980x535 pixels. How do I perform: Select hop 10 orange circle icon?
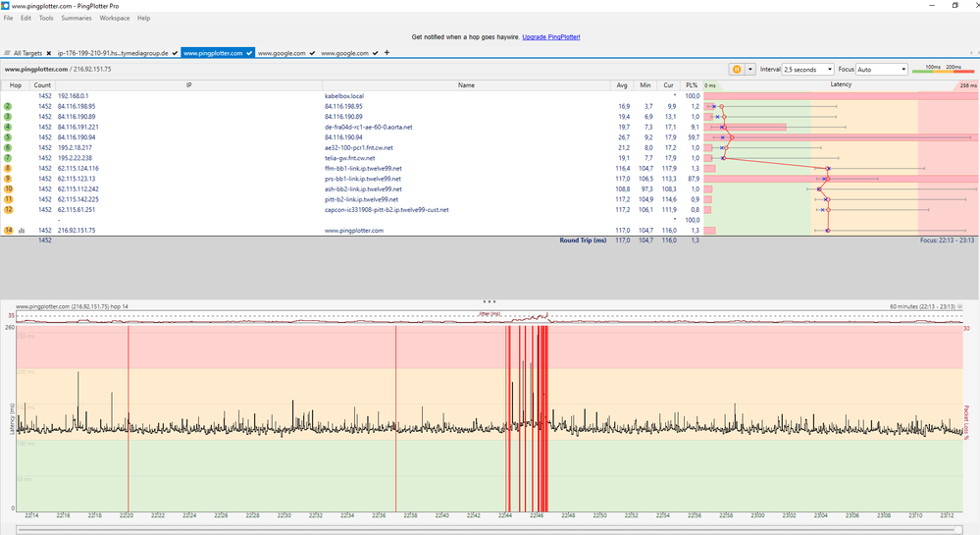(8, 189)
